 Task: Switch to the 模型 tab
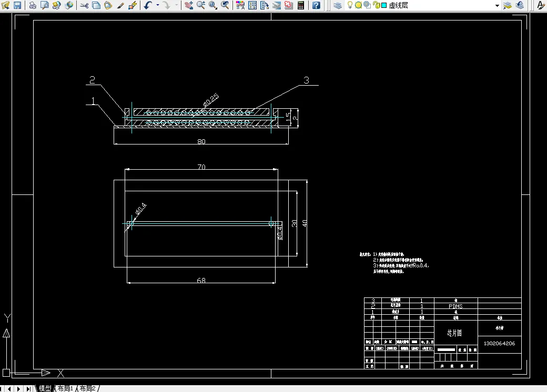click(x=45, y=388)
